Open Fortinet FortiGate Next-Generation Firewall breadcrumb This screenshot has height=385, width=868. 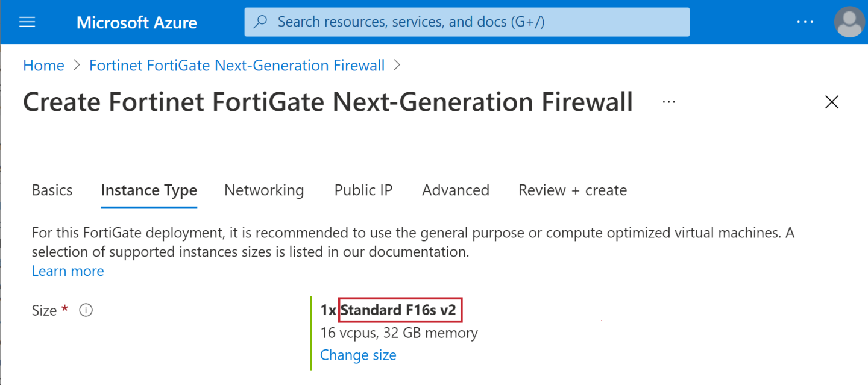point(237,64)
